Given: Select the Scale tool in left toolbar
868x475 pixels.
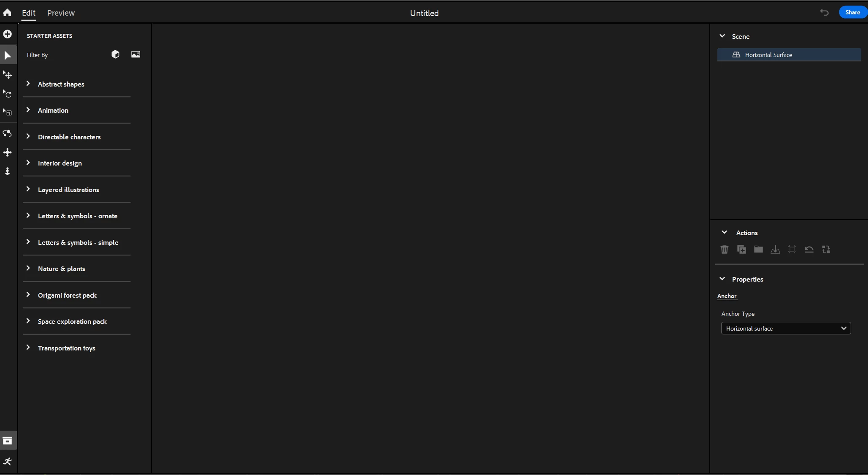Looking at the screenshot, I should [8, 112].
